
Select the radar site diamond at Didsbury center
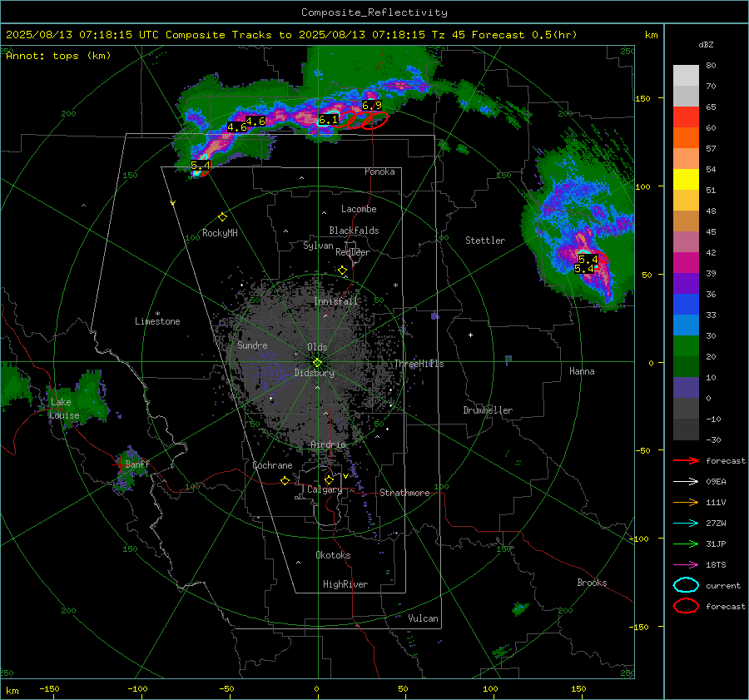pos(318,363)
